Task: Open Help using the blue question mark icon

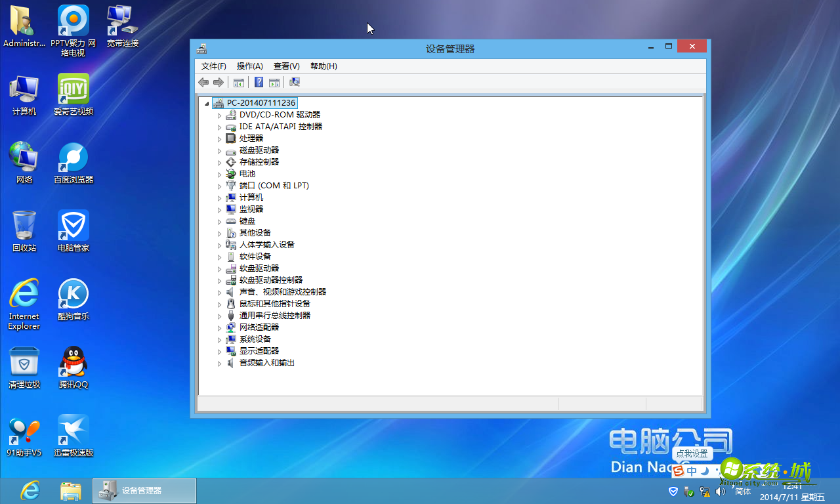Action: (x=258, y=82)
